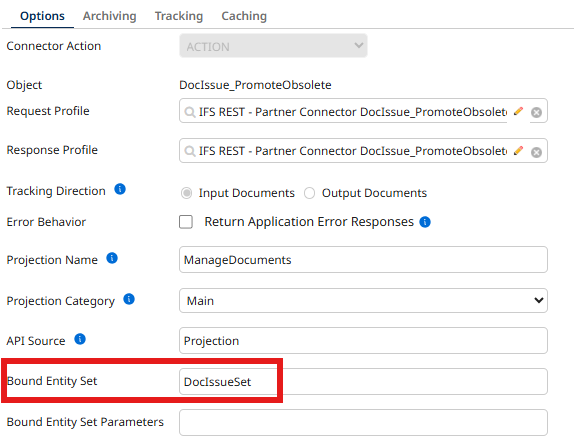Open the Caching tab
This screenshot has height=446, width=574.
click(x=244, y=16)
